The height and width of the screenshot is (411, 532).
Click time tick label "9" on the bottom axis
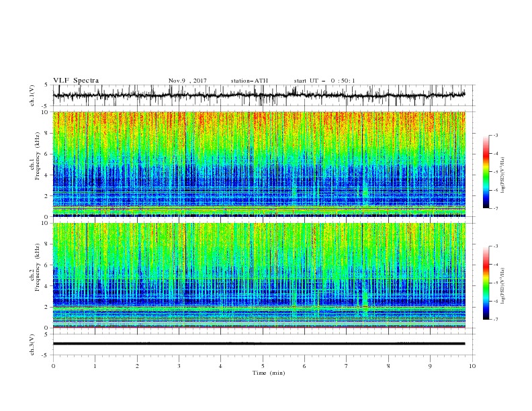(x=430, y=366)
